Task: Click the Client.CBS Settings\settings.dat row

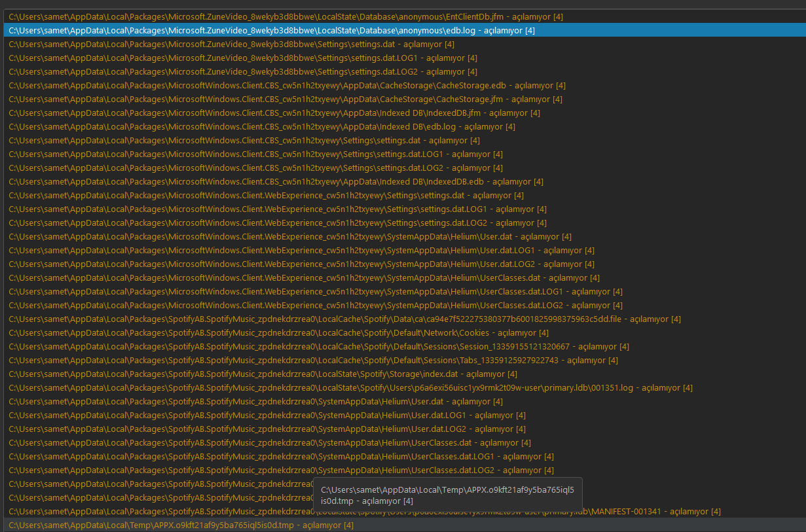Action: click(404, 140)
